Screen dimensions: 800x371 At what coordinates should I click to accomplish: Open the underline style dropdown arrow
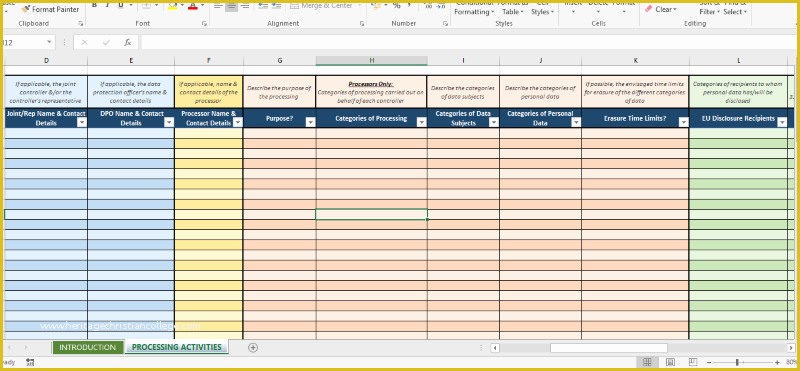[130, 5]
